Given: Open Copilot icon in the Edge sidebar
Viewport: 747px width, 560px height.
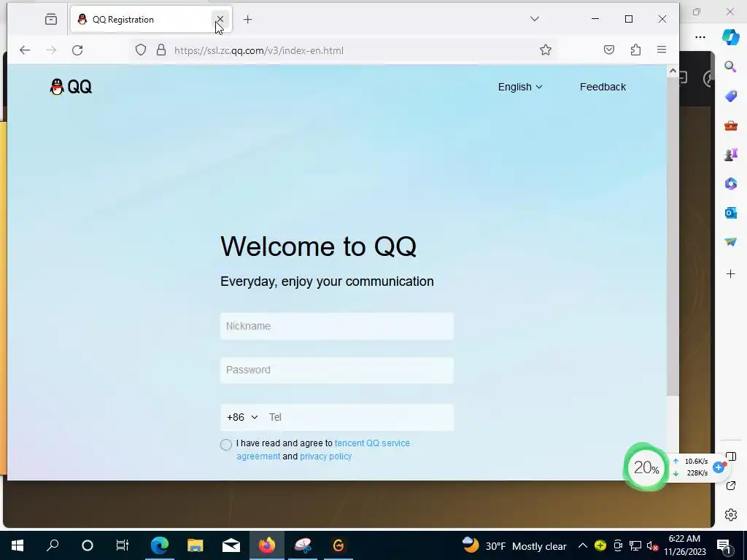Looking at the screenshot, I should [x=730, y=36].
